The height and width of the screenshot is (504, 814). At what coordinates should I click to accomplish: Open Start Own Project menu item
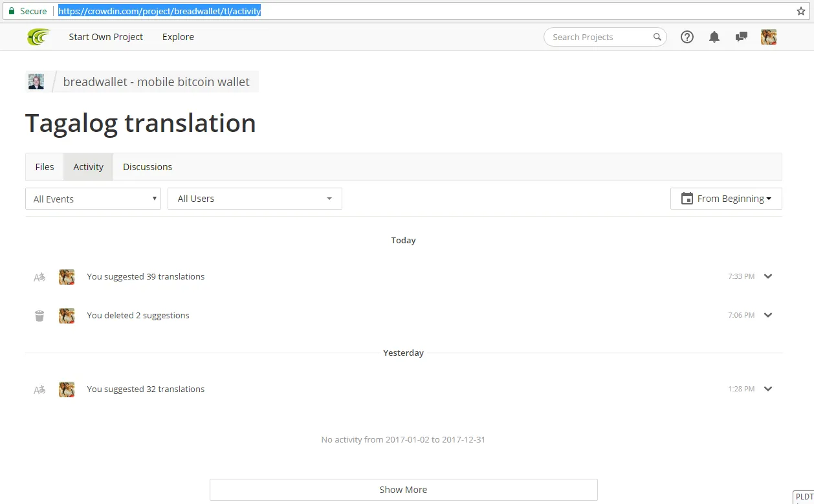pos(106,37)
